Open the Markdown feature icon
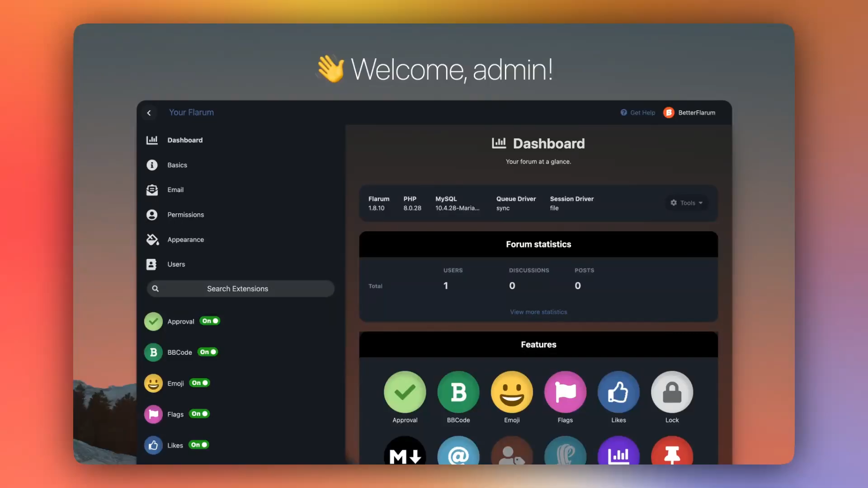Image resolution: width=868 pixels, height=488 pixels. click(405, 452)
